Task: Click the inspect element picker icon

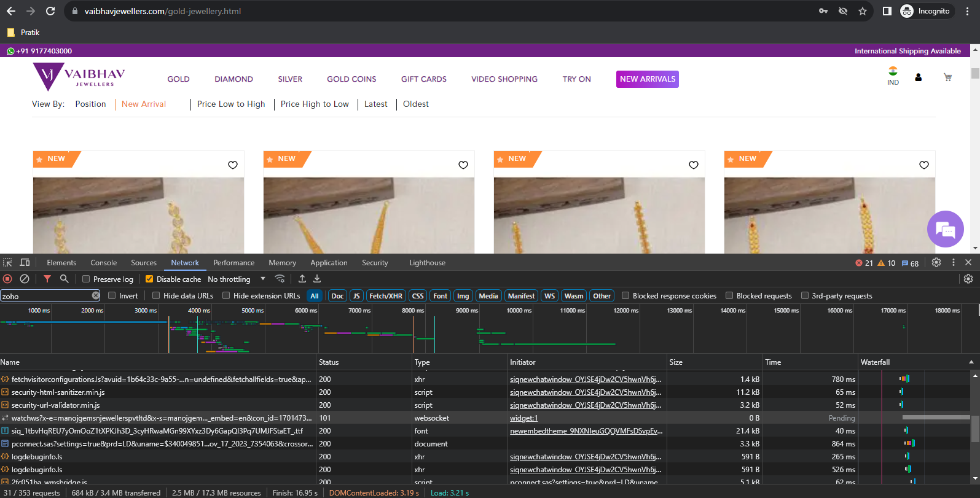Action: (x=7, y=262)
